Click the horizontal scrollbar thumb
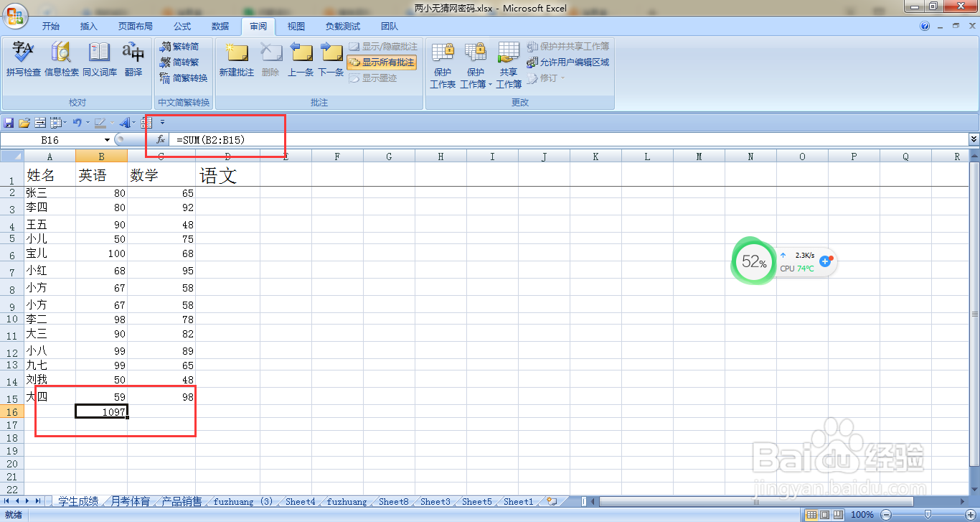980x522 pixels. (x=756, y=501)
